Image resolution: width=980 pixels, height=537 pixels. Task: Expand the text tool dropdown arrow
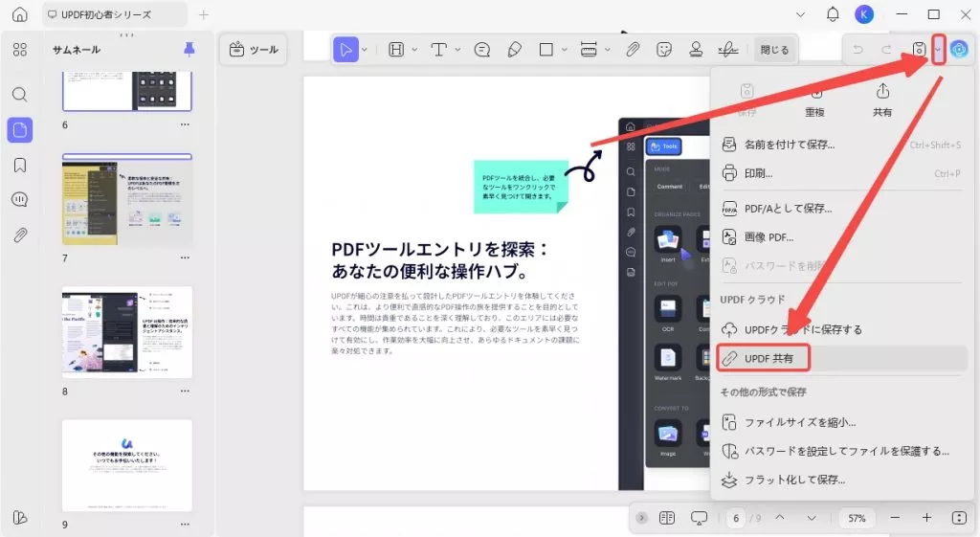(457, 50)
